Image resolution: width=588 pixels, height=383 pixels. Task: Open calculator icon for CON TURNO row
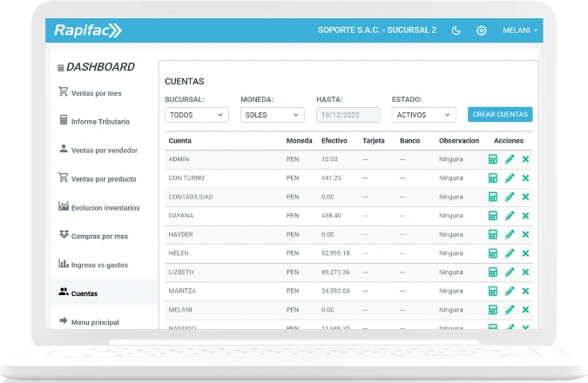tap(493, 178)
